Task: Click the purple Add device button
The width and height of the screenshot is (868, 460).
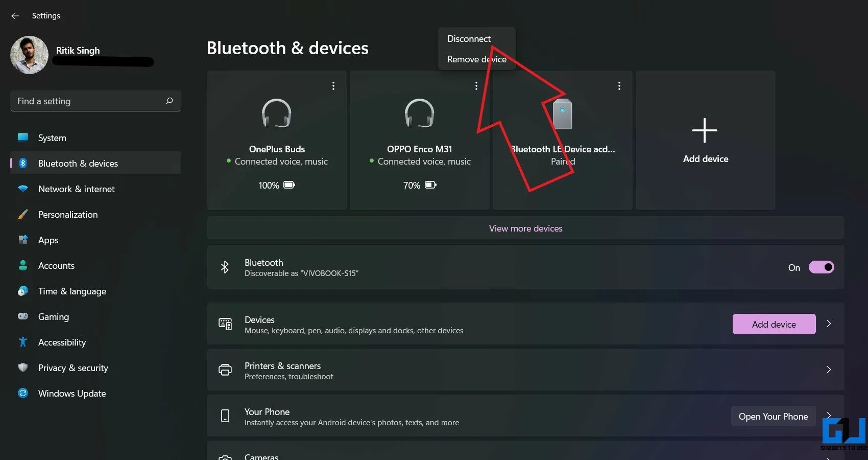Action: (x=774, y=324)
